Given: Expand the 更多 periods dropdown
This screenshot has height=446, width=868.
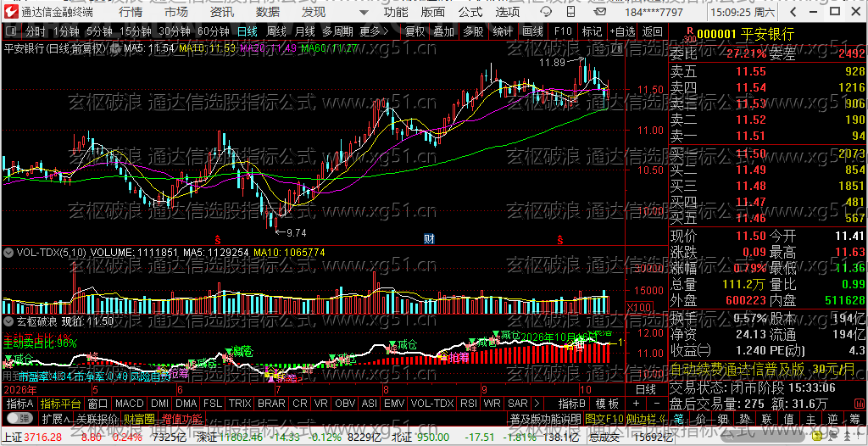Looking at the screenshot, I should click(x=374, y=32).
